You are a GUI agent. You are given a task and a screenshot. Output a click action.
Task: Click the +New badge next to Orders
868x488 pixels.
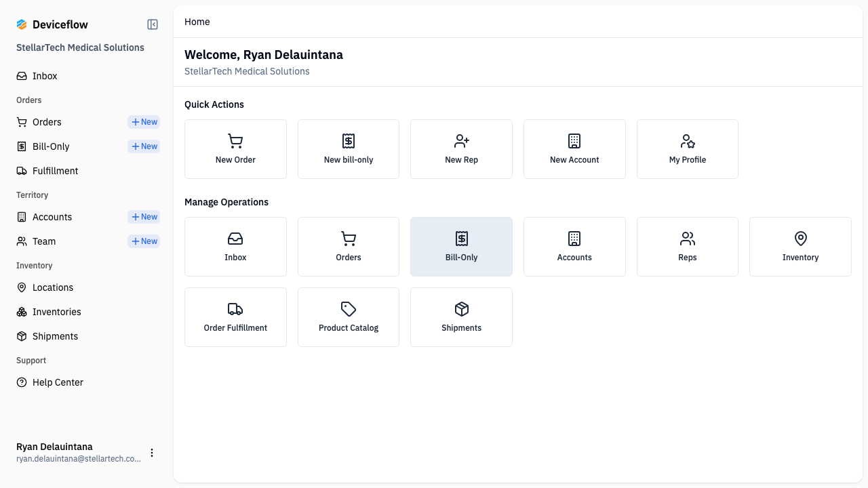click(143, 122)
